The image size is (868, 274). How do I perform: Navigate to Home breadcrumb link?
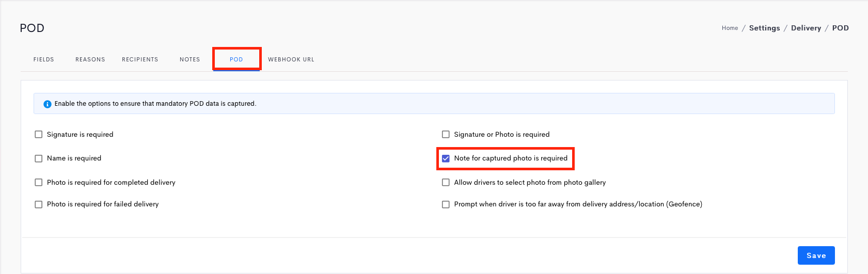point(730,28)
